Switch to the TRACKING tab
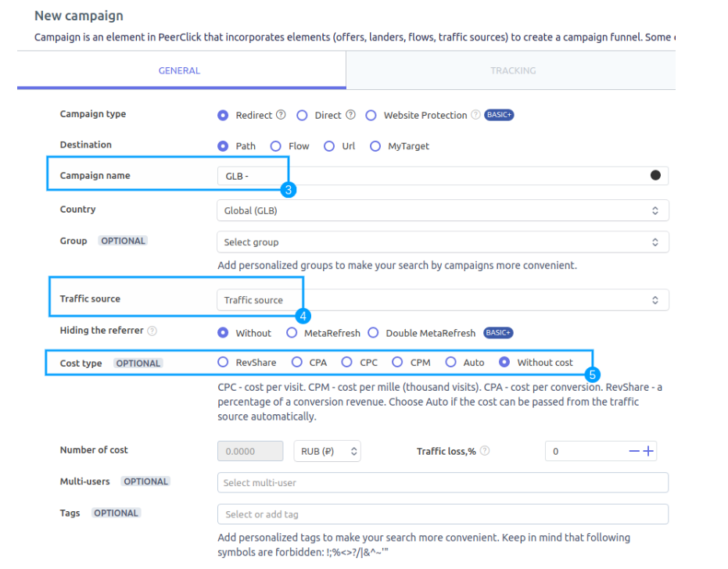Screen dimensions: 728x569 tap(512, 70)
